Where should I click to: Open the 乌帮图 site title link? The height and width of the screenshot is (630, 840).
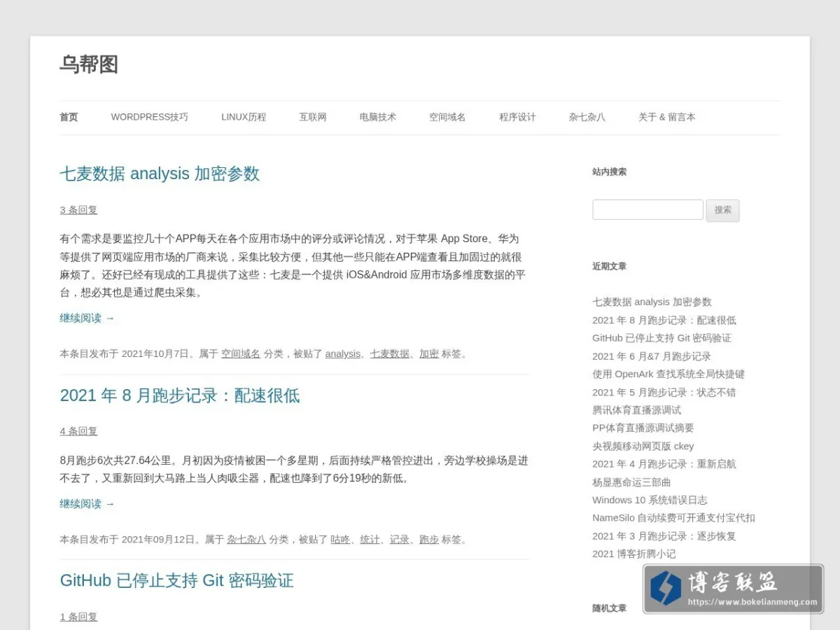89,64
